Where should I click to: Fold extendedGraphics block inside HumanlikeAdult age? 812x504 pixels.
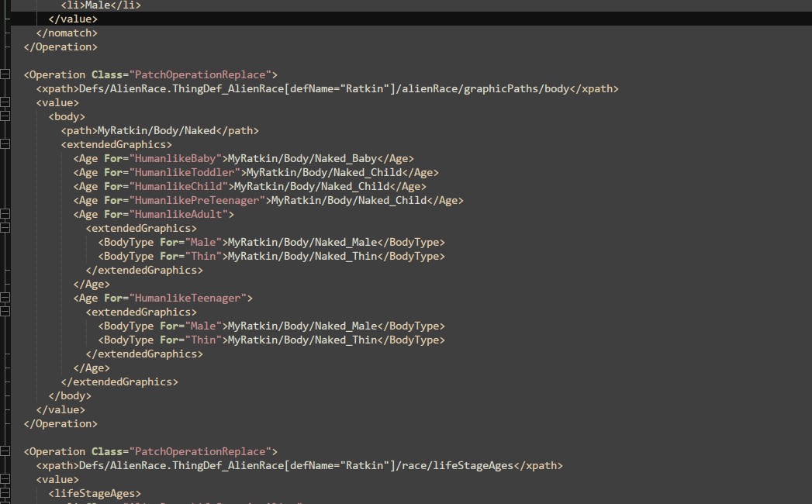5,229
